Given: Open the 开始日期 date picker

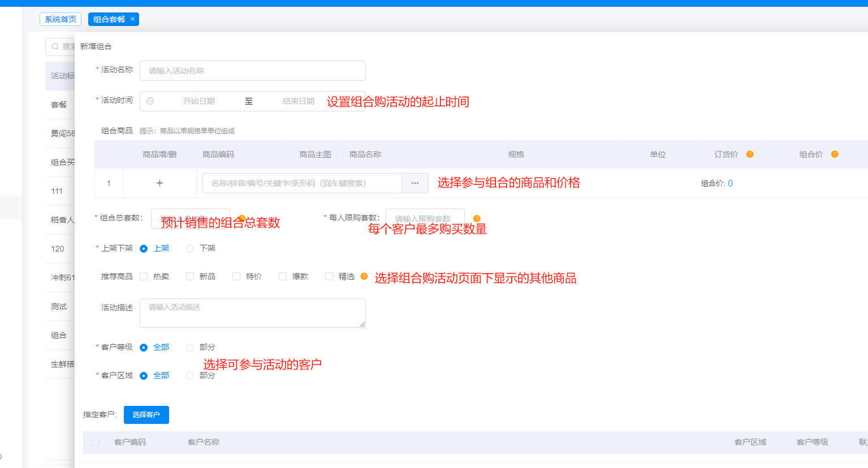Looking at the screenshot, I should click(x=198, y=101).
